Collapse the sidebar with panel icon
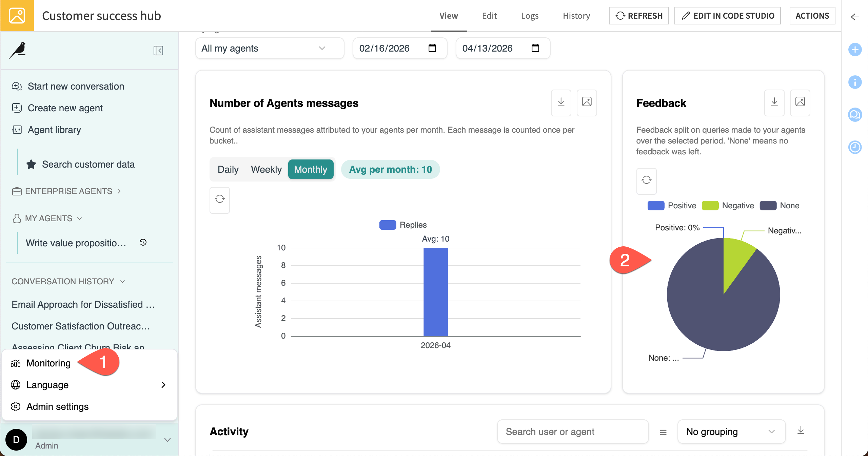This screenshot has width=868, height=456. pyautogui.click(x=158, y=51)
